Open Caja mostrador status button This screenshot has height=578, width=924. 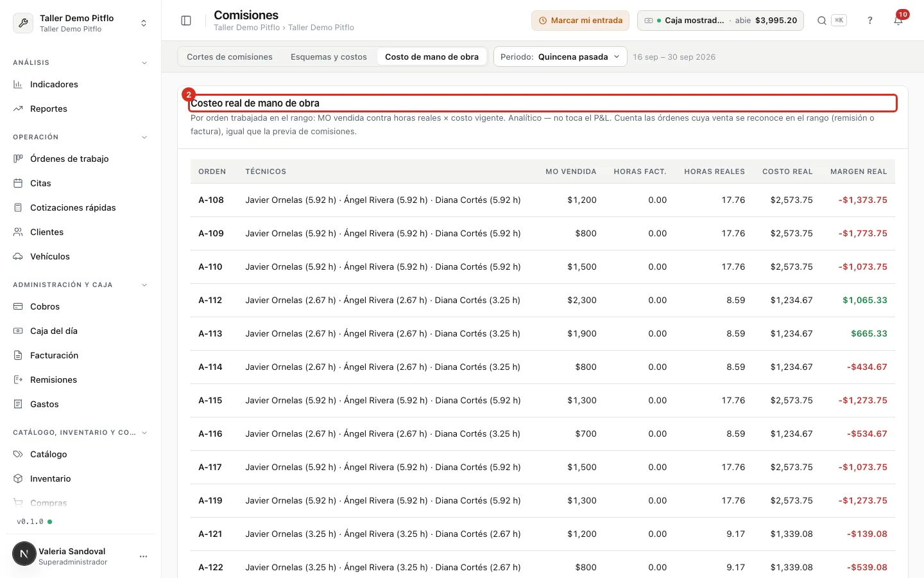(x=720, y=21)
